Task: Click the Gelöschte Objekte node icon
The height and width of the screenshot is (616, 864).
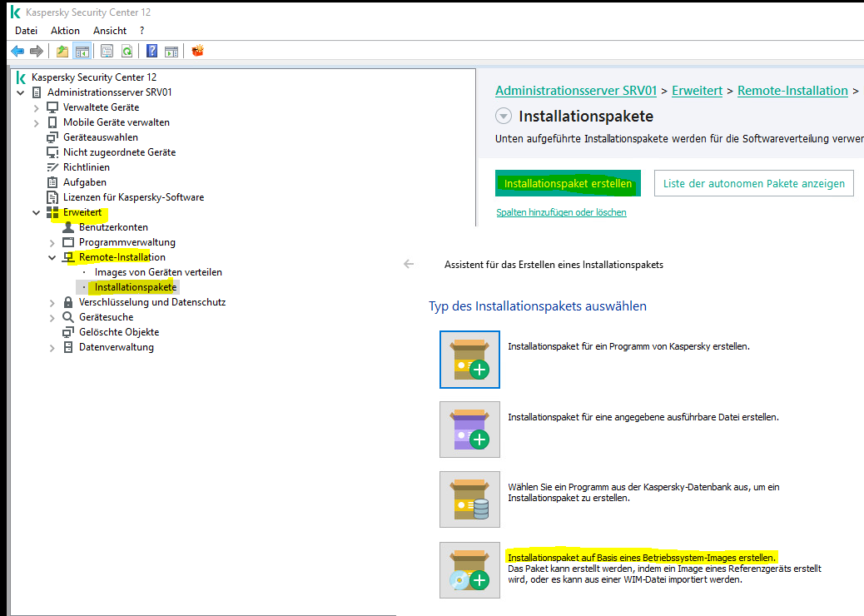Action: tap(68, 331)
